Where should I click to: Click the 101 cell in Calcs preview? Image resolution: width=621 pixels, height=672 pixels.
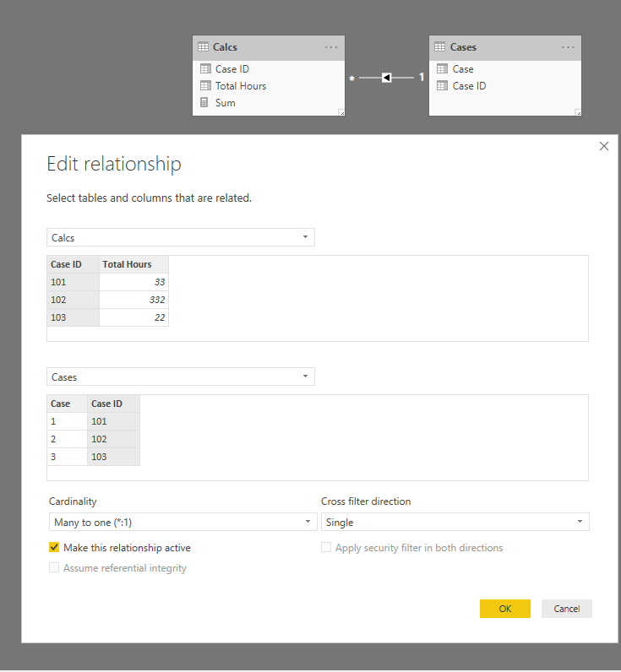[x=73, y=282]
